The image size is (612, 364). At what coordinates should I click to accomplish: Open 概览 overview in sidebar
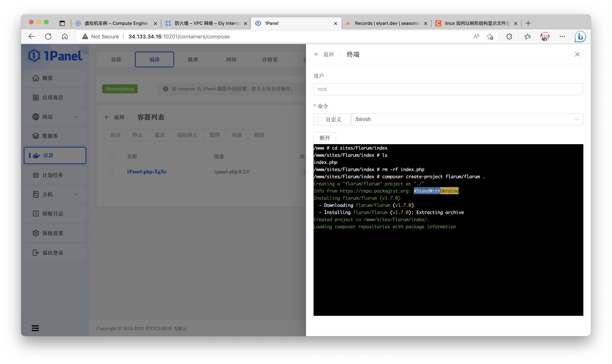[x=55, y=78]
